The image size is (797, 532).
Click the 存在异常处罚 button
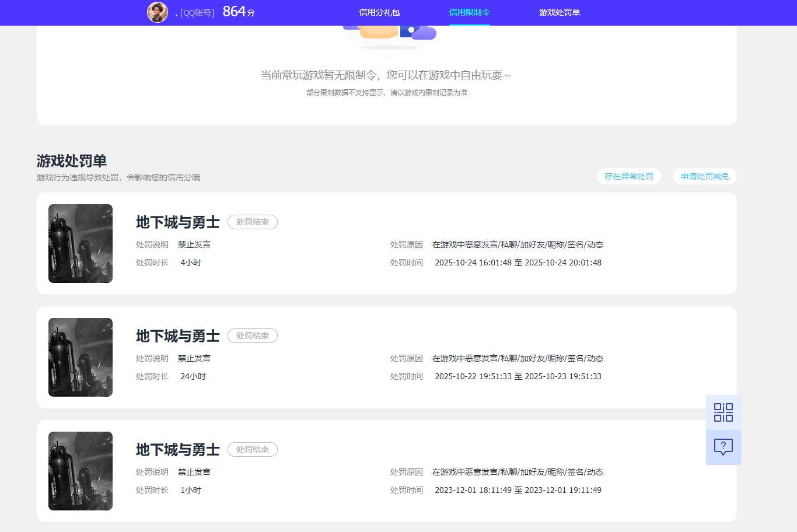(x=629, y=176)
